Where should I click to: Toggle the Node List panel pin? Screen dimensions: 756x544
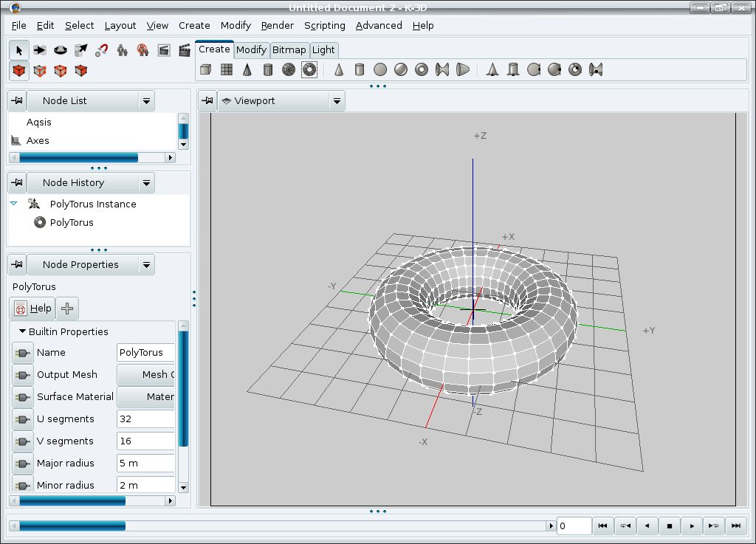tap(17, 101)
